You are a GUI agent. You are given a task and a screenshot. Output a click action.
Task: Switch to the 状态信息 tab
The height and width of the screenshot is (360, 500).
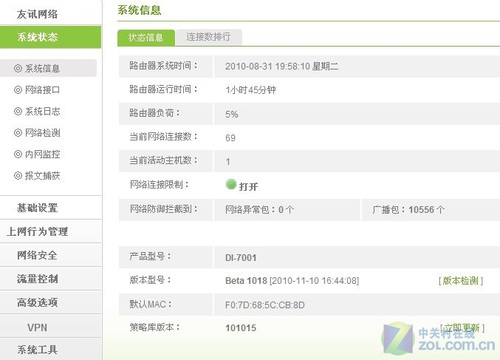(x=146, y=37)
